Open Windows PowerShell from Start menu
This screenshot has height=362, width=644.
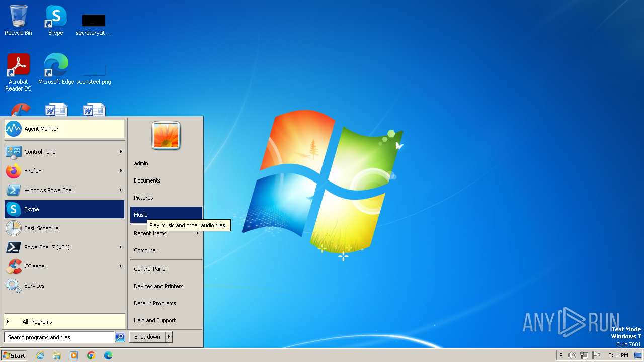(64, 190)
